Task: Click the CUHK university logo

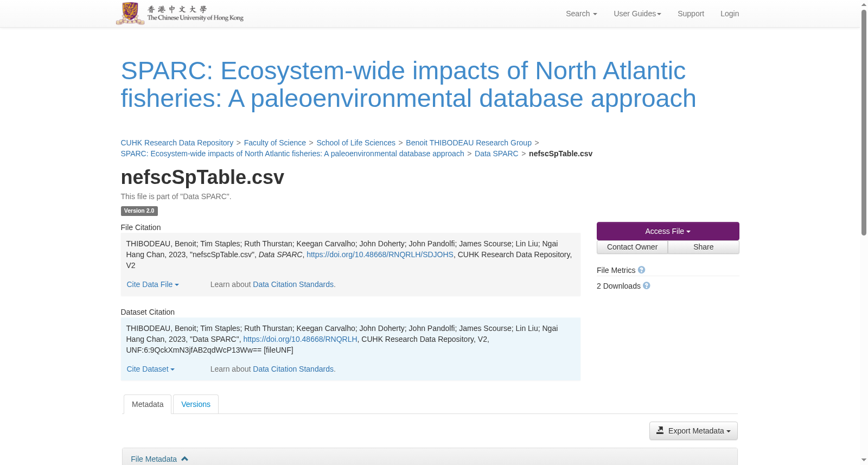Action: [x=180, y=14]
